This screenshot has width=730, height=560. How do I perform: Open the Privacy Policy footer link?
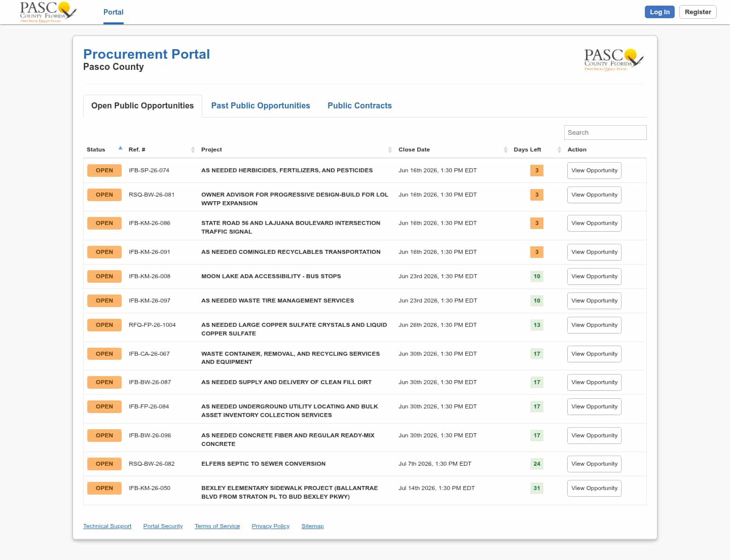coord(270,526)
